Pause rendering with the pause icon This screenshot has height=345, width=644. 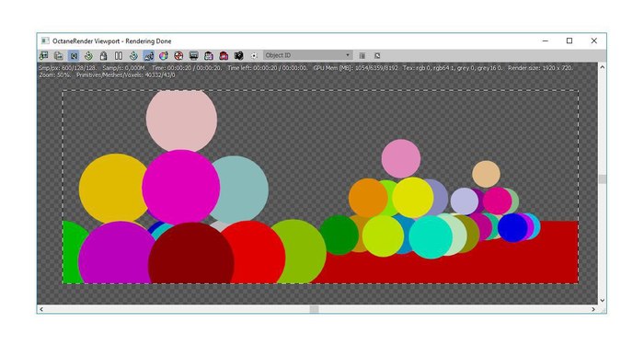tap(119, 55)
